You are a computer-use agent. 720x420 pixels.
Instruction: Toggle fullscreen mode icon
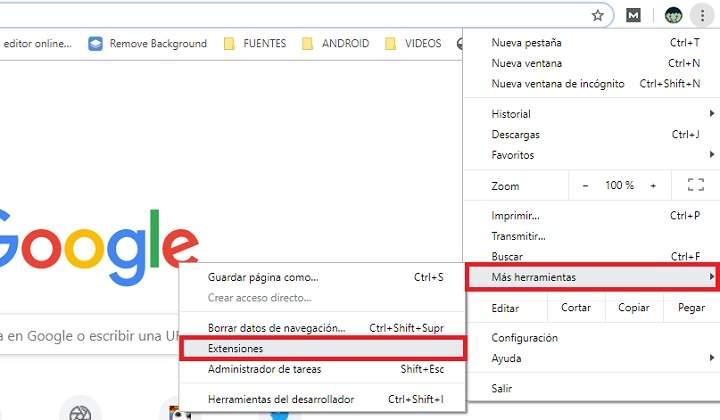pyautogui.click(x=696, y=185)
